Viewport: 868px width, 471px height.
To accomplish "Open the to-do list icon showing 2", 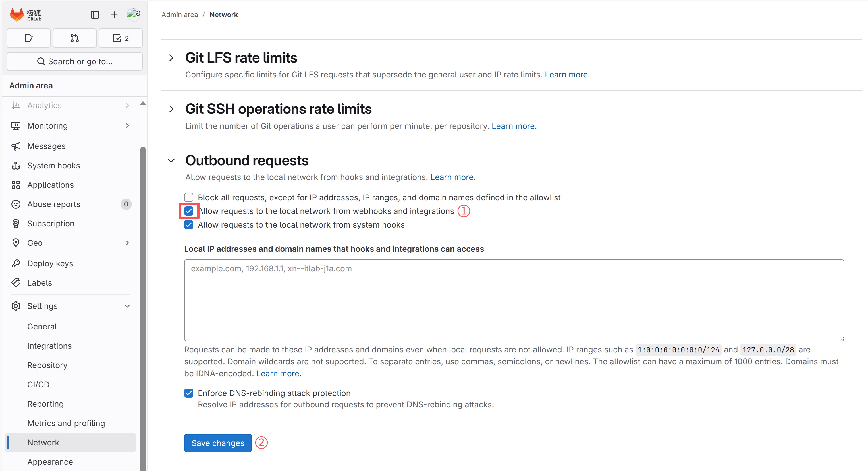I will pos(121,38).
